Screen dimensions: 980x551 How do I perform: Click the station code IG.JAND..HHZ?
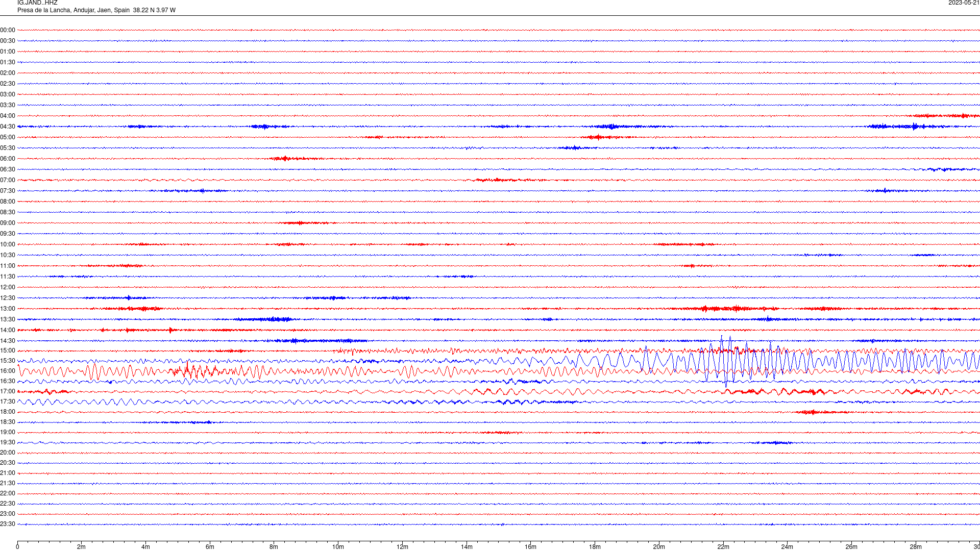pyautogui.click(x=37, y=3)
